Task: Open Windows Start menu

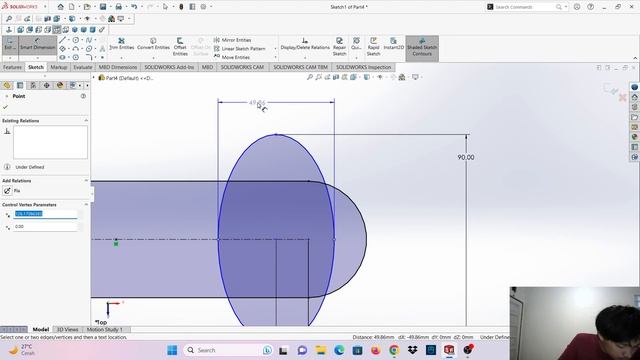Action: point(172,350)
